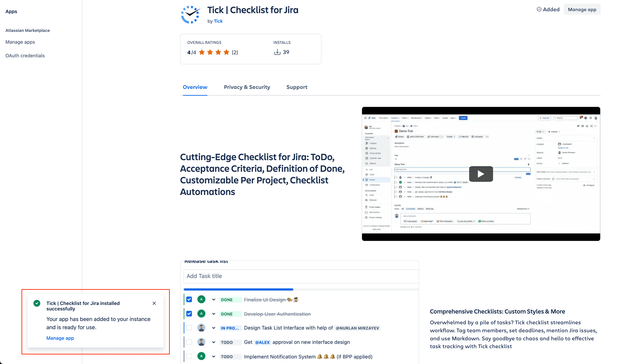
Task: Click the avatar on Design Task List row
Action: (x=201, y=328)
